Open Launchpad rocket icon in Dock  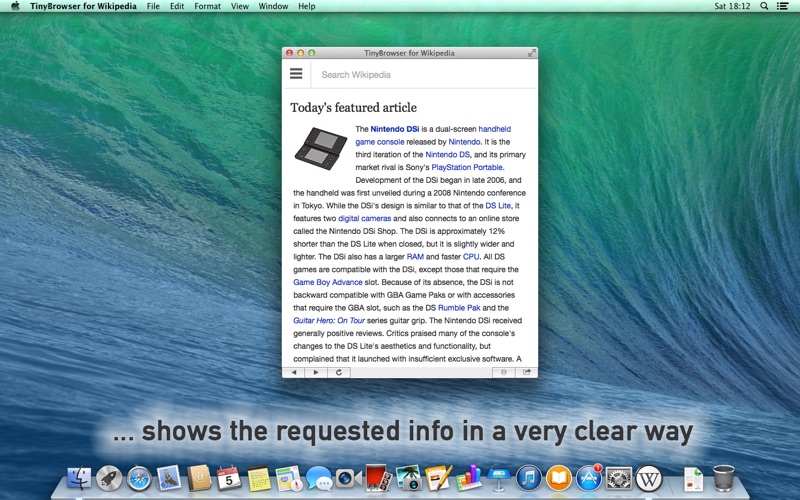(x=109, y=478)
